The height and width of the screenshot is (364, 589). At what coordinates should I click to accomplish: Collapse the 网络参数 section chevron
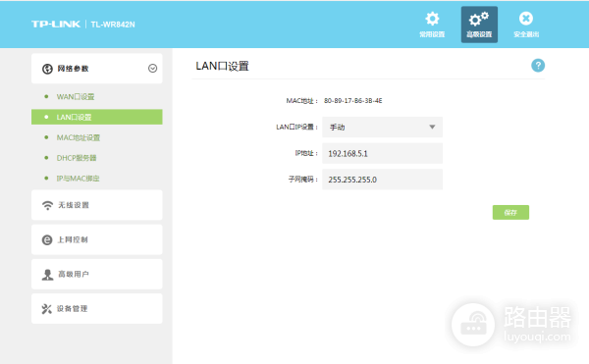pyautogui.click(x=152, y=69)
